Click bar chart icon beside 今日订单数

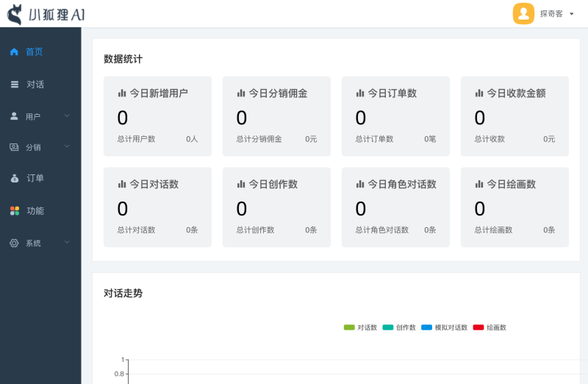point(360,93)
